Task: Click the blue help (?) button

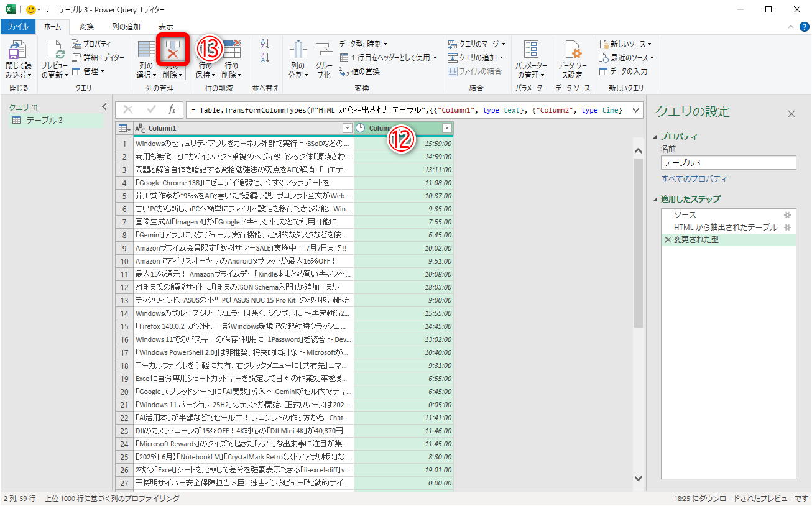Action: pos(803,26)
